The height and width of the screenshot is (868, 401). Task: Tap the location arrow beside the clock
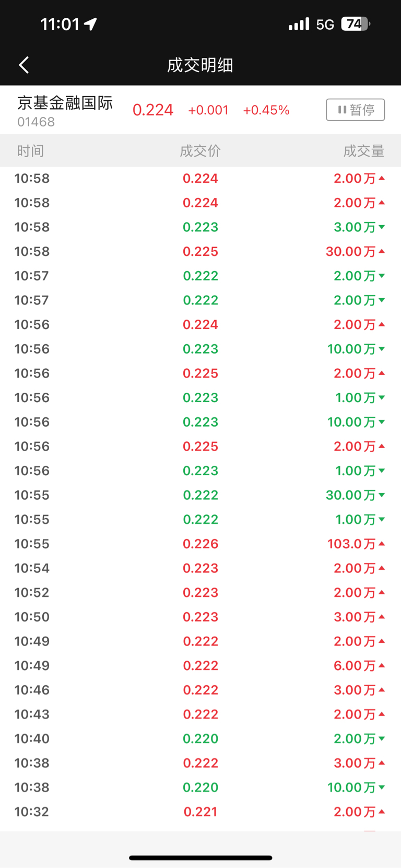pos(91,24)
